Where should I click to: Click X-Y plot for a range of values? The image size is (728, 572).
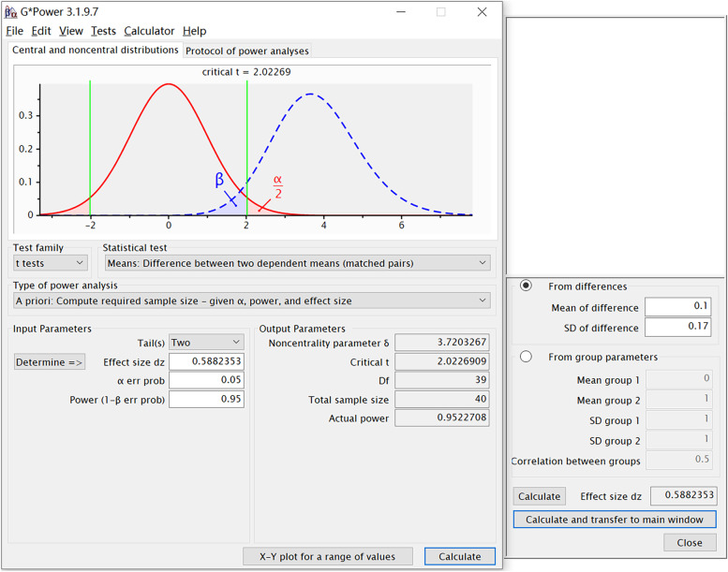pyautogui.click(x=327, y=556)
